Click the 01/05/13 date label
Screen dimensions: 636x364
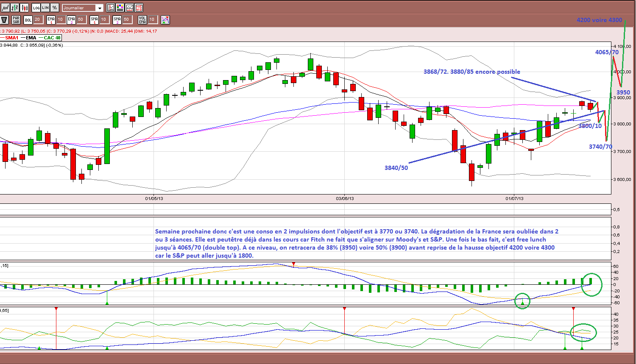[154, 198]
